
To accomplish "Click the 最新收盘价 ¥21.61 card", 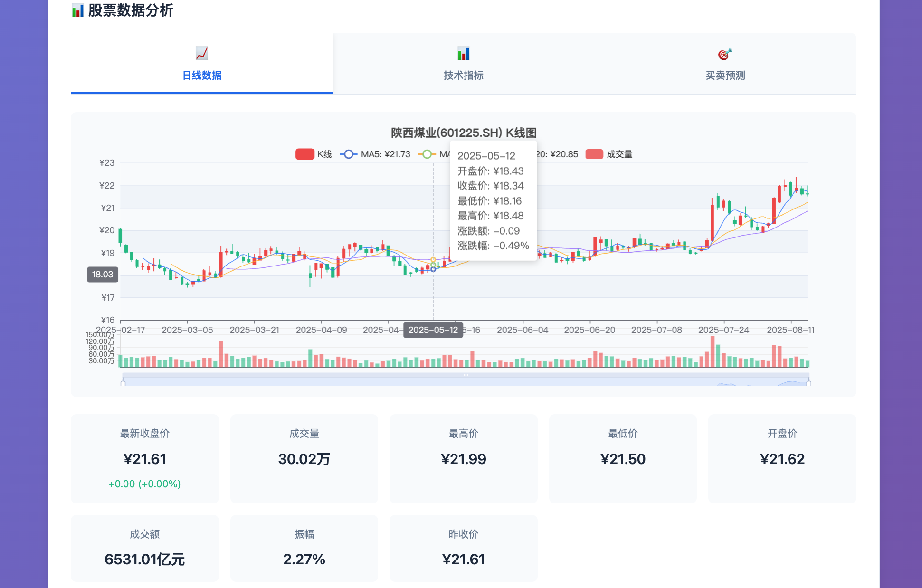I will (144, 458).
